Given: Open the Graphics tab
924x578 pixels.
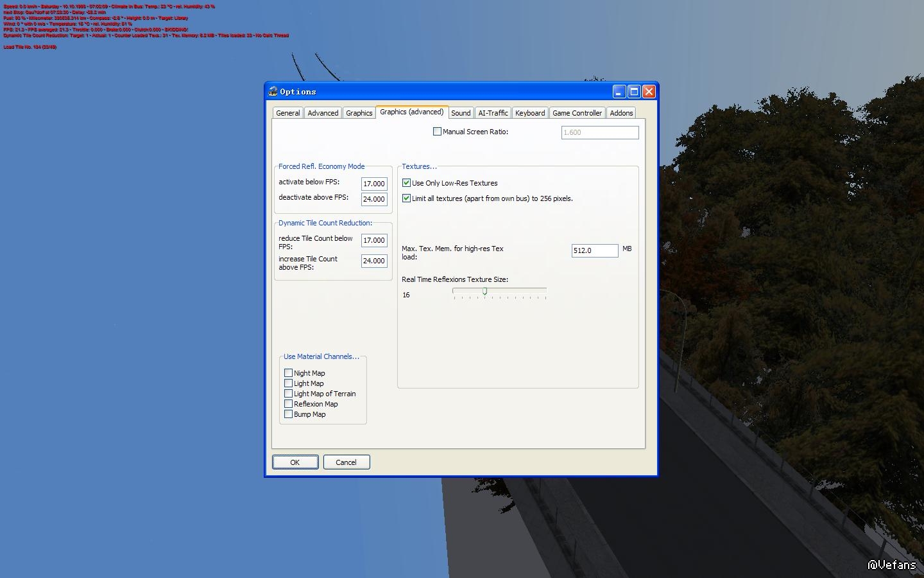Looking at the screenshot, I should point(359,113).
